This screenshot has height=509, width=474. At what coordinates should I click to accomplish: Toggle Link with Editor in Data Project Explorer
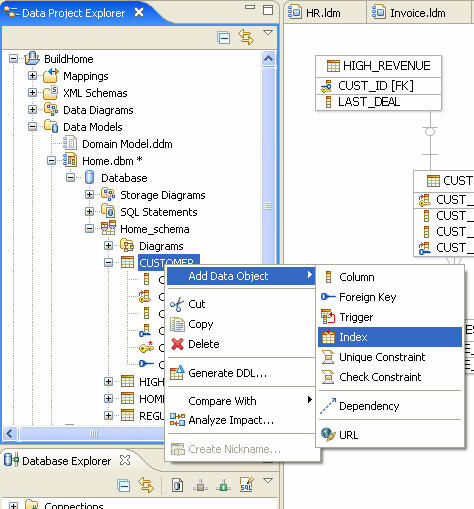(246, 37)
